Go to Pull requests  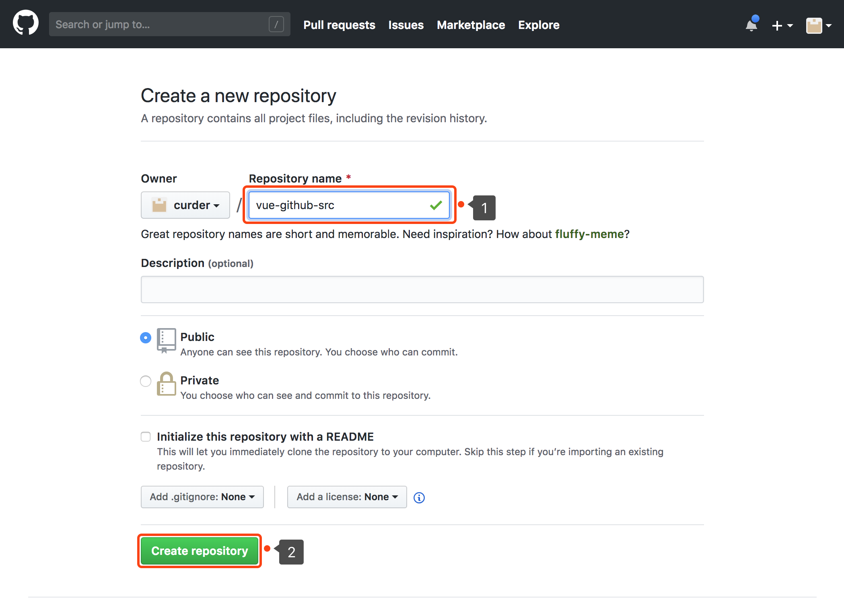(339, 25)
